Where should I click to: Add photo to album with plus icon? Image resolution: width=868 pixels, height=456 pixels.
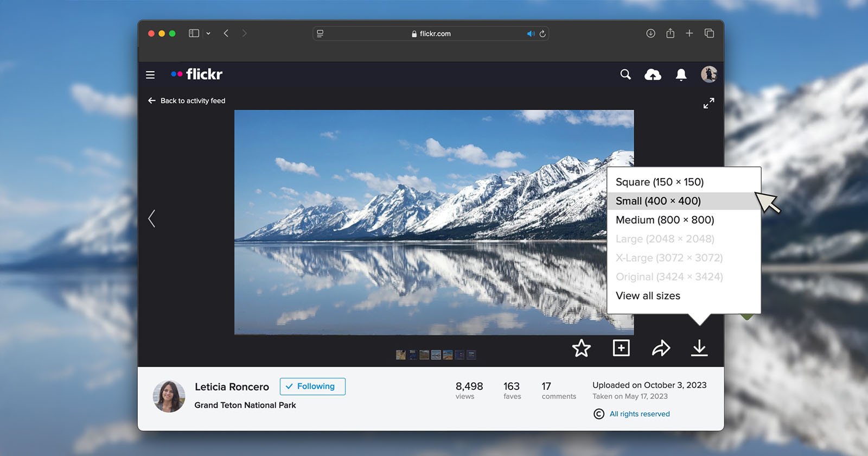(x=621, y=348)
